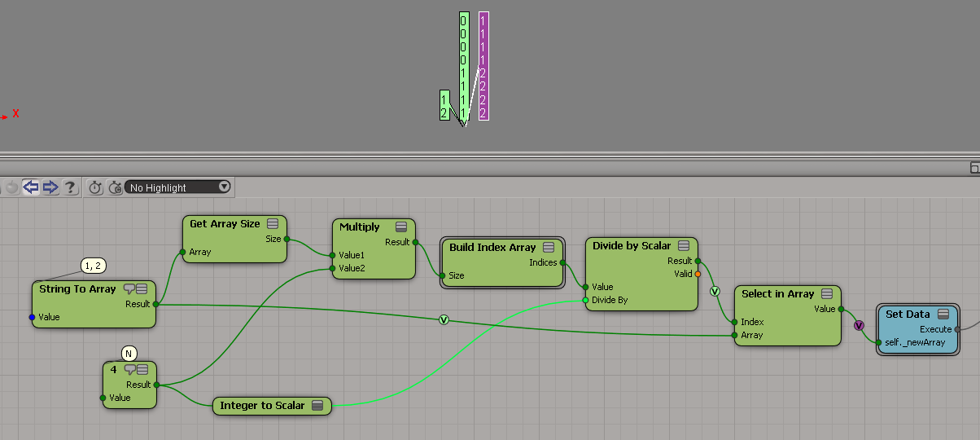Collapse the Get Array Size node
980x440 pixels.
[x=273, y=224]
